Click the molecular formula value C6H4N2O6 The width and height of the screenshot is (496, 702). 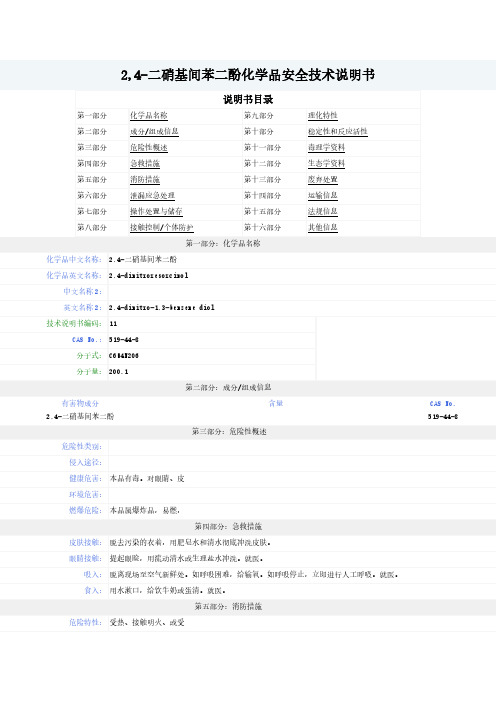[124, 356]
